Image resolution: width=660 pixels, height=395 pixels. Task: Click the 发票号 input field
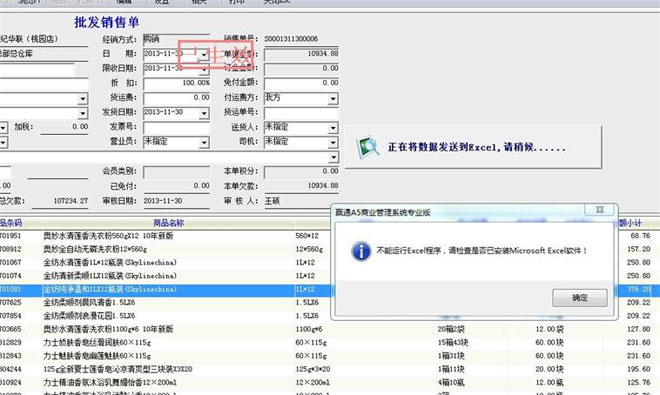(x=176, y=127)
